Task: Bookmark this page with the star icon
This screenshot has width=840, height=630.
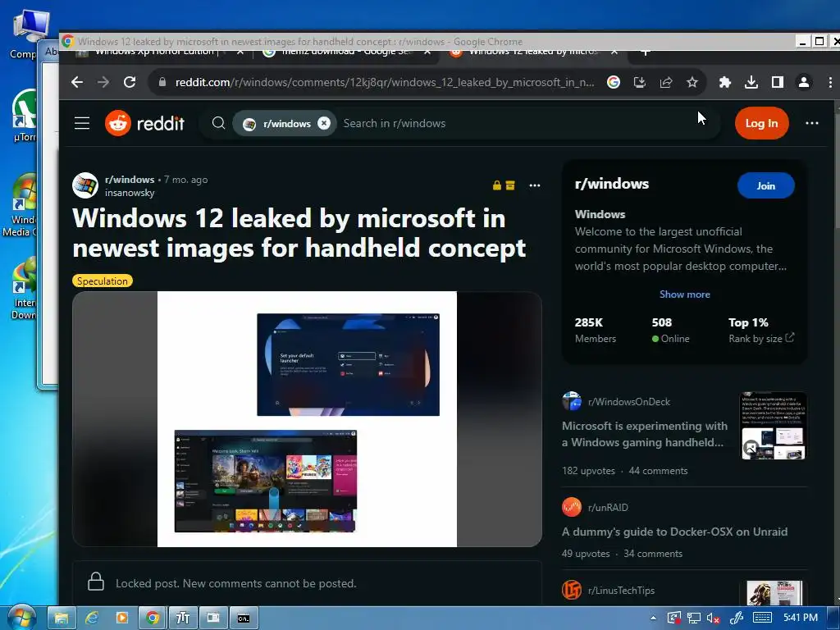Action: click(x=692, y=82)
